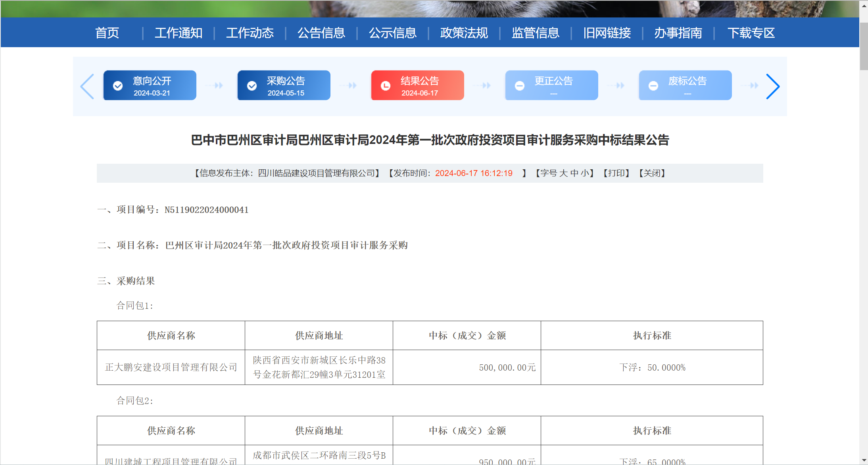
Task: Click the right arrow of the timeline carousel
Action: [772, 86]
